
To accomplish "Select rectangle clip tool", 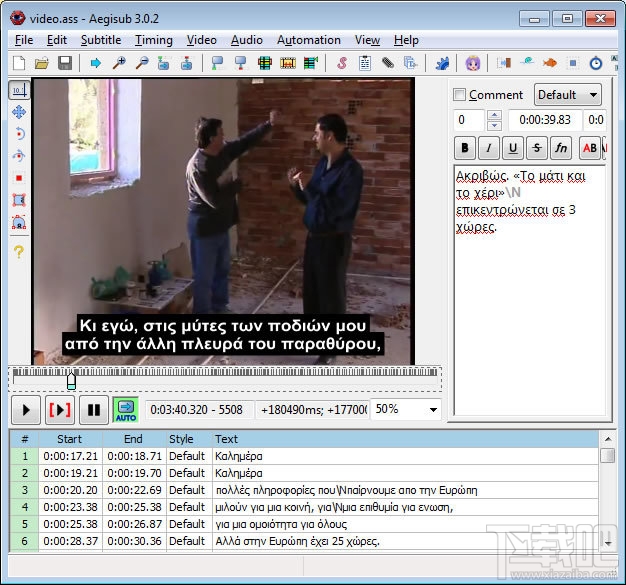I will 19,200.
